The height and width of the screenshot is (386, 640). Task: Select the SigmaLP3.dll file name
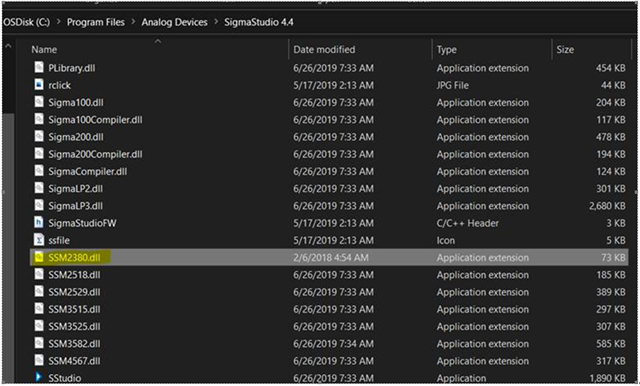pos(75,206)
